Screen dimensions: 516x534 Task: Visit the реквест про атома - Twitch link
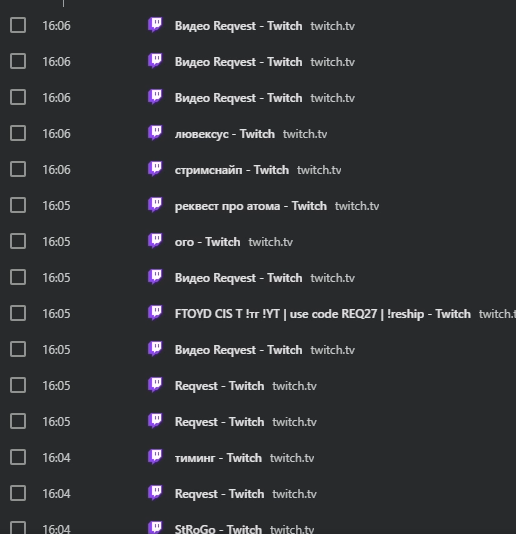(251, 206)
